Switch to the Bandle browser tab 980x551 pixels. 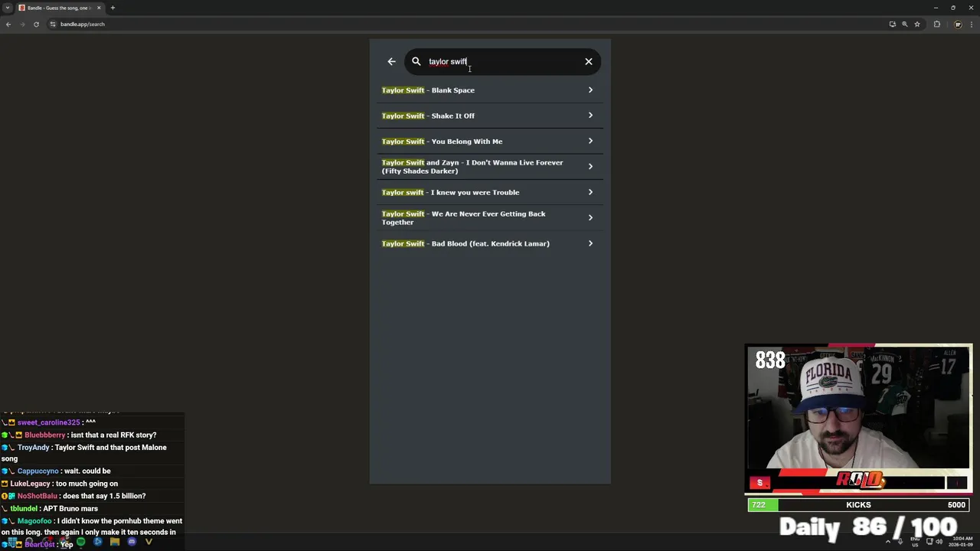(x=58, y=8)
